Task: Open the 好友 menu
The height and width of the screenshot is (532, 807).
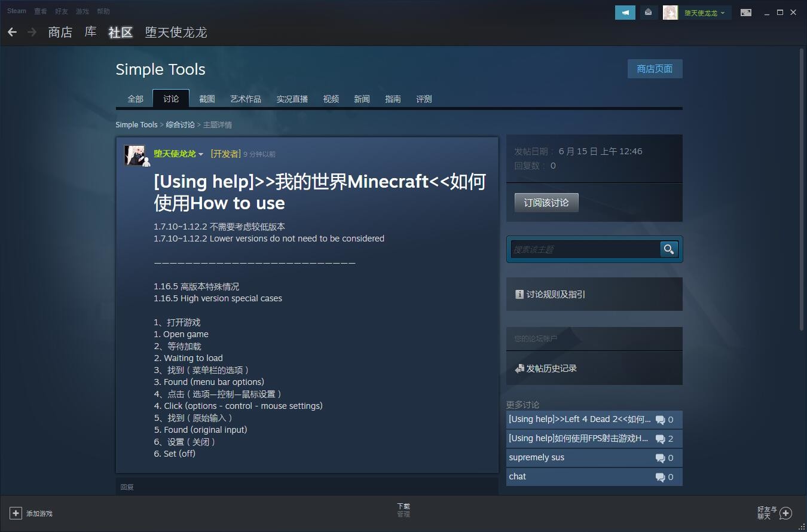Action: (x=62, y=11)
